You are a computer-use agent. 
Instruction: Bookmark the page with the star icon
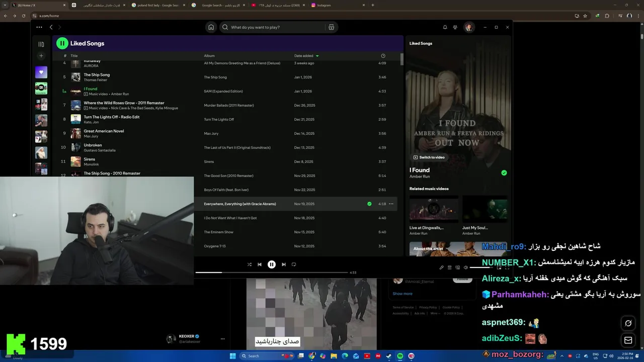point(585,16)
